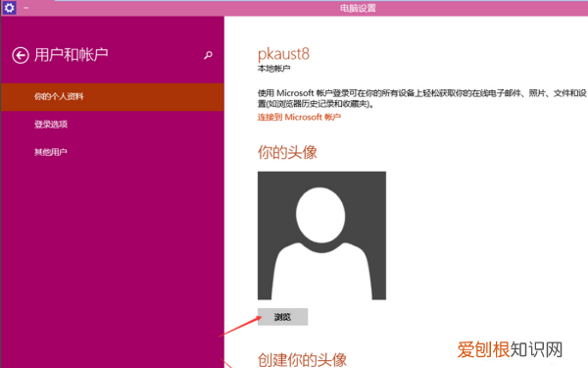This screenshot has width=588, height=368.
Task: Open the search magnifier icon
Action: [x=208, y=56]
